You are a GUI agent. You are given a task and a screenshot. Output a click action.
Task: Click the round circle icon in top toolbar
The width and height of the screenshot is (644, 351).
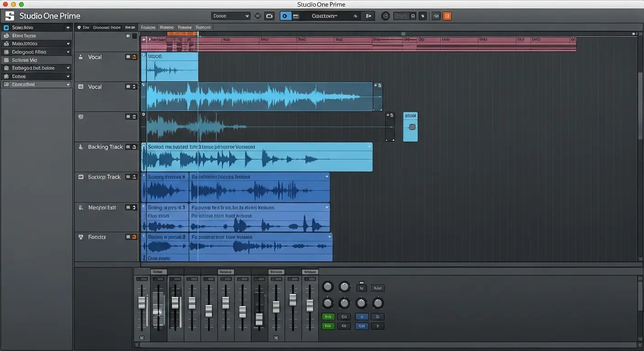(x=386, y=16)
